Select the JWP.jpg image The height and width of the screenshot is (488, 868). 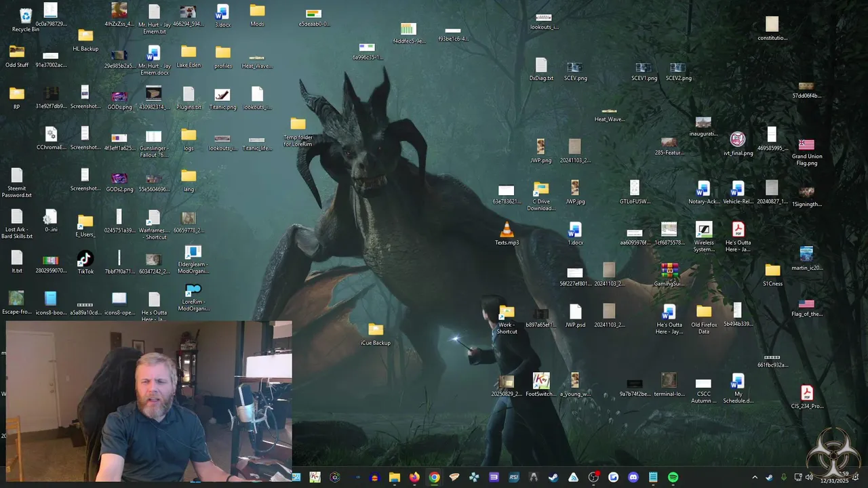click(x=575, y=192)
